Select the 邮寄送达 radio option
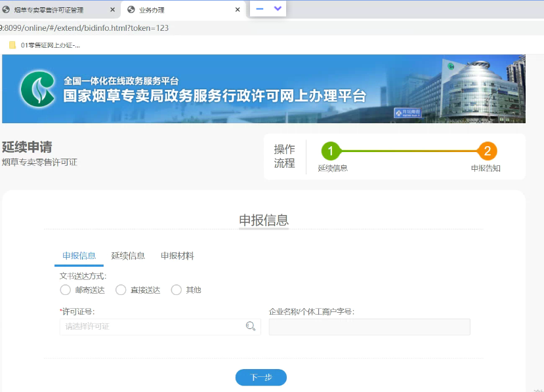Screen dimensions: 544x392 pyautogui.click(x=65, y=290)
